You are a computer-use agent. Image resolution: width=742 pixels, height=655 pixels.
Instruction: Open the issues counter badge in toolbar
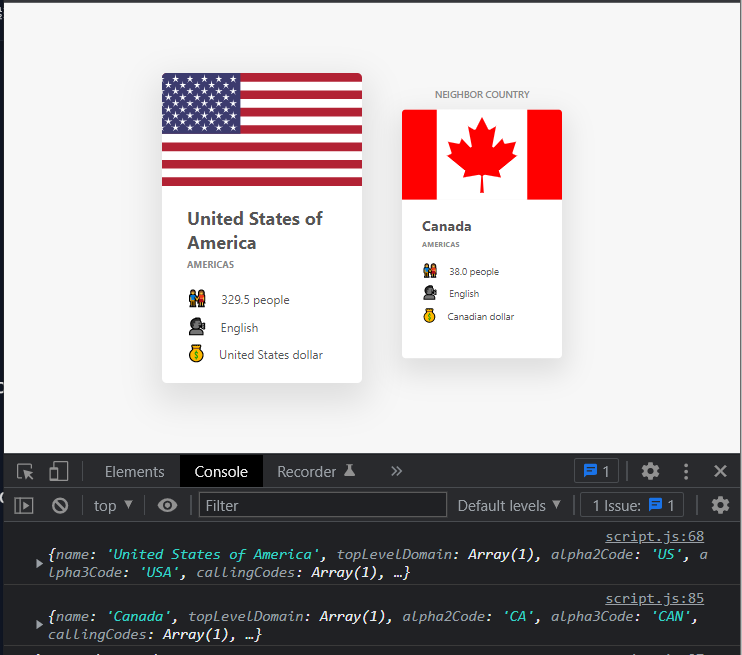coord(596,471)
